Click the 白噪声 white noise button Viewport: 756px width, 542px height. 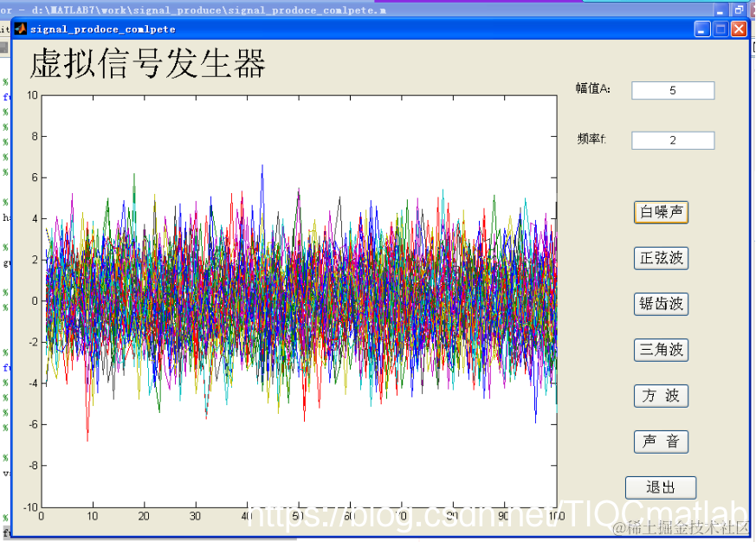[x=661, y=212]
